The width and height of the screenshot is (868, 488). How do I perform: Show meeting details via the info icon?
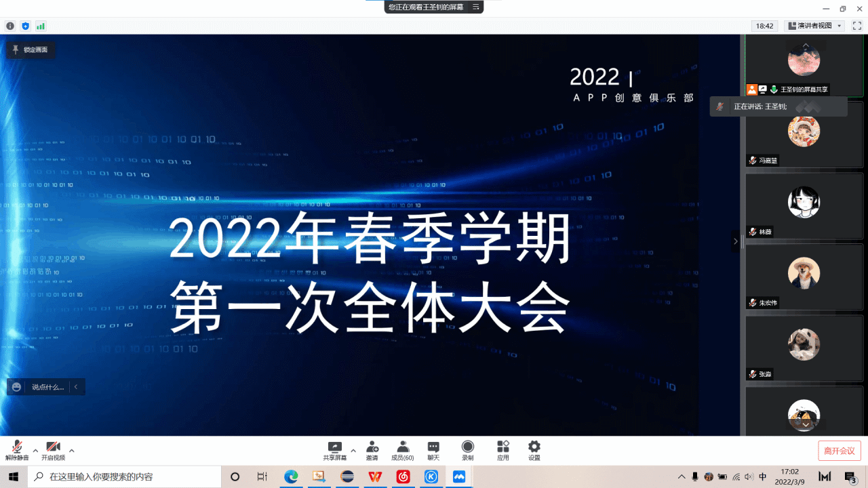tap(9, 25)
